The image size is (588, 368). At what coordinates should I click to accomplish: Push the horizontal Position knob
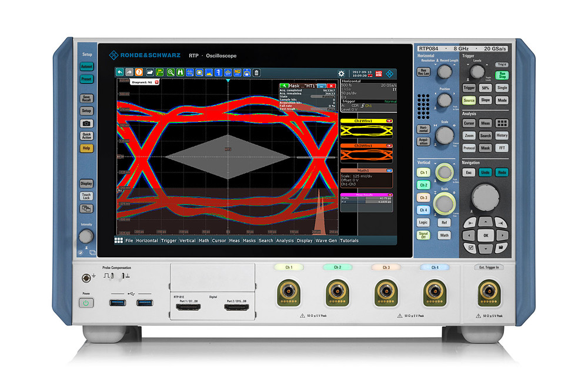445,100
